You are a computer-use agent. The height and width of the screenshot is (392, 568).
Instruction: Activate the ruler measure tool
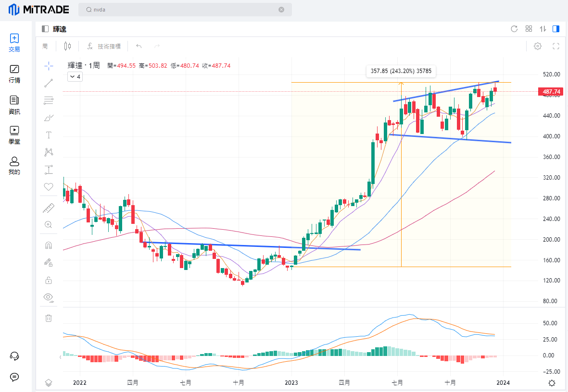(x=49, y=208)
